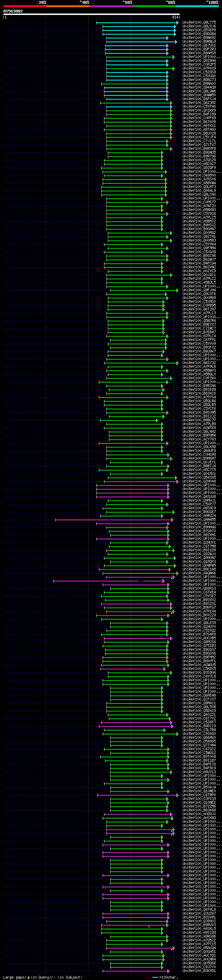Select the UniRef100_B7GAT0 label
The image size is (222, 980).
(x=199, y=531)
